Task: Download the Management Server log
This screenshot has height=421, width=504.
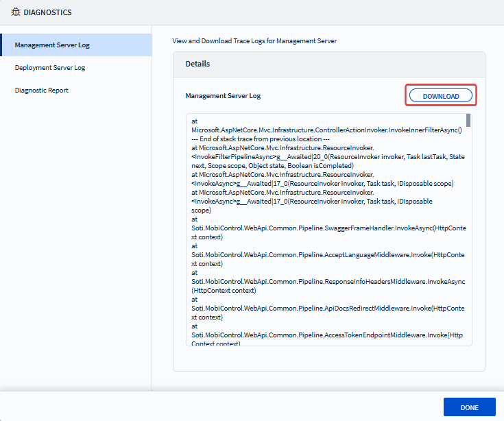Action: pos(440,96)
